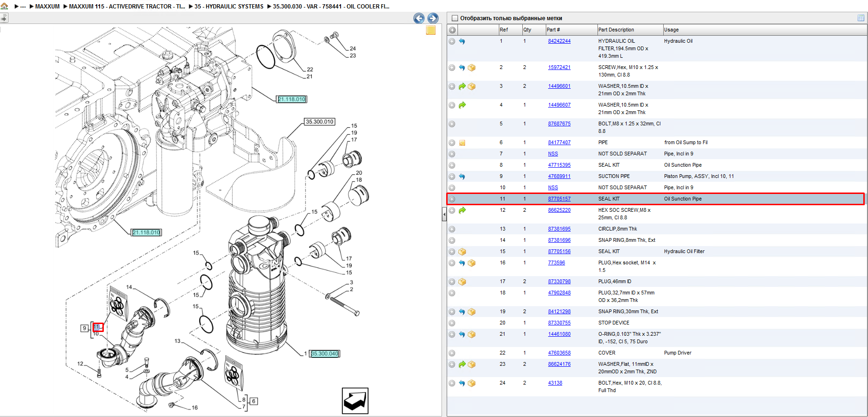Click the box icon for part 87330798

(x=462, y=282)
